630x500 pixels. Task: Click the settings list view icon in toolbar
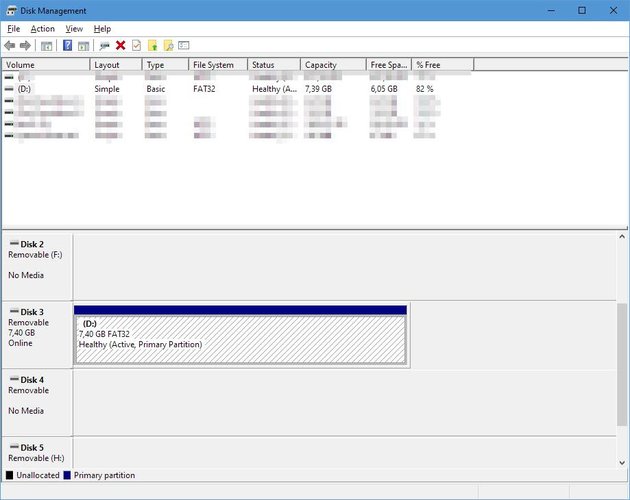184,45
